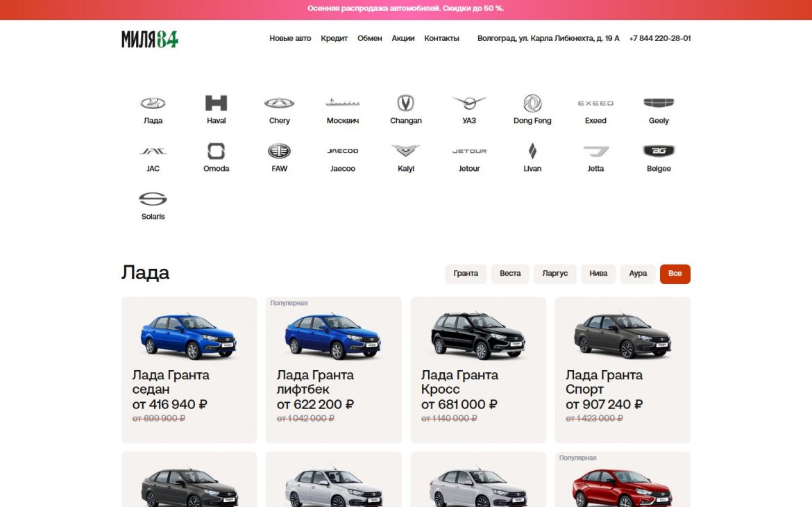The height and width of the screenshot is (507, 812).
Task: Click the Миля84 site logo
Action: tap(150, 39)
